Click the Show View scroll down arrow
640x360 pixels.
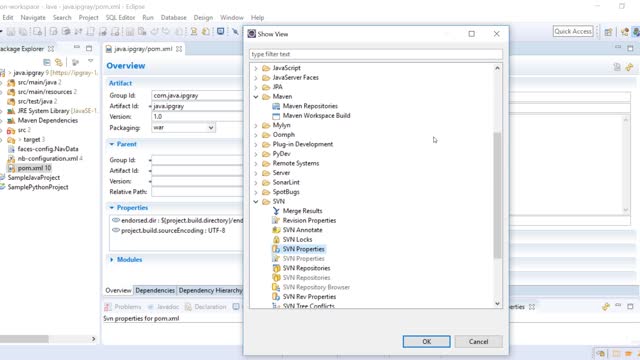coord(497,303)
